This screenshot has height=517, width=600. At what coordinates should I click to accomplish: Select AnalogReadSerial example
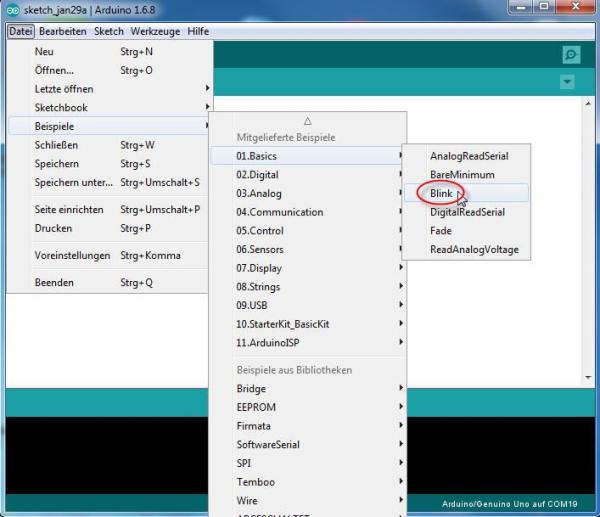tap(468, 156)
